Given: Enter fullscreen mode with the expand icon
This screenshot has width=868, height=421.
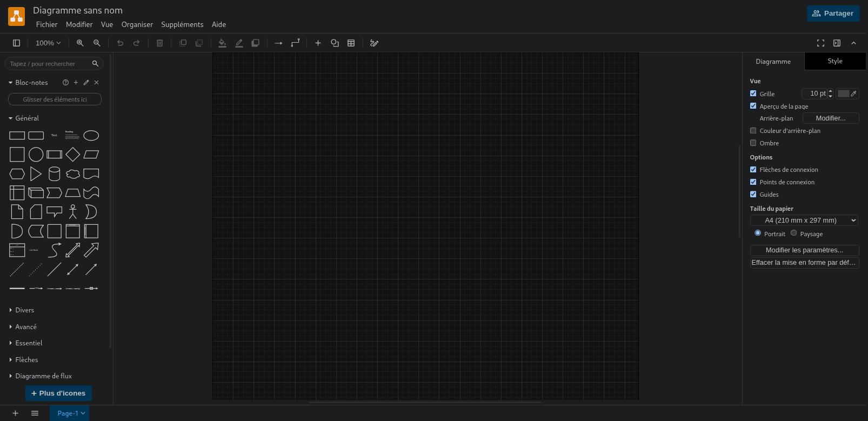Looking at the screenshot, I should click(x=820, y=43).
